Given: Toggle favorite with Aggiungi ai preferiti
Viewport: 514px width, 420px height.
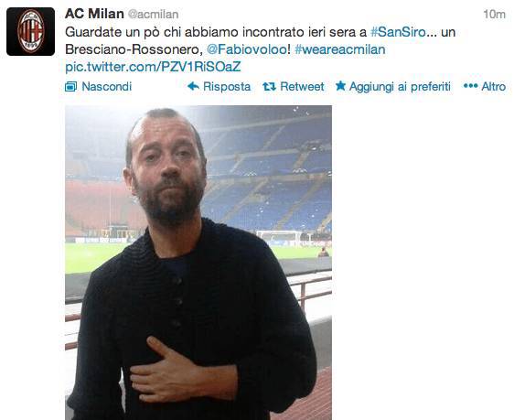Looking at the screenshot, I should [393, 87].
